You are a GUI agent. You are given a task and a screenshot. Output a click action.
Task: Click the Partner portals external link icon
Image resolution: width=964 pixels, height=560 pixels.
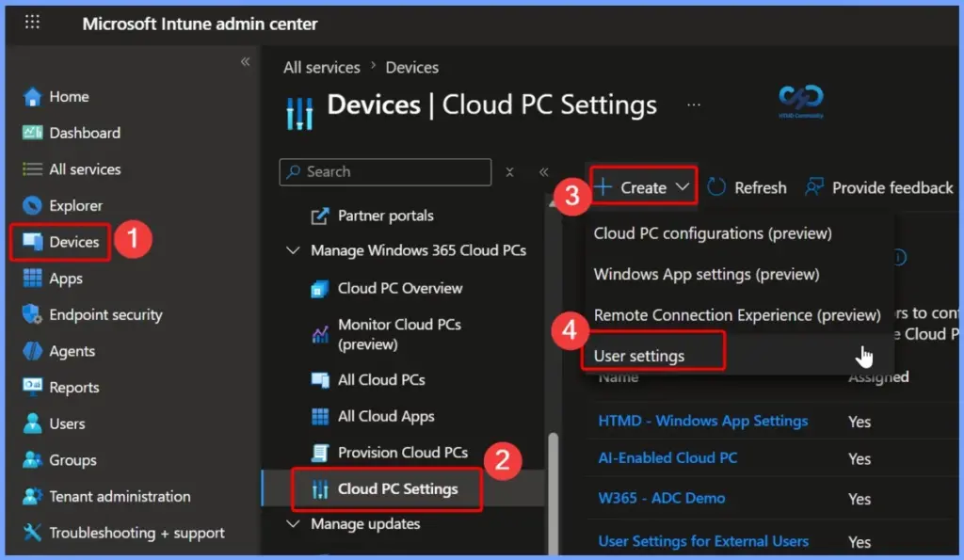[x=320, y=216]
